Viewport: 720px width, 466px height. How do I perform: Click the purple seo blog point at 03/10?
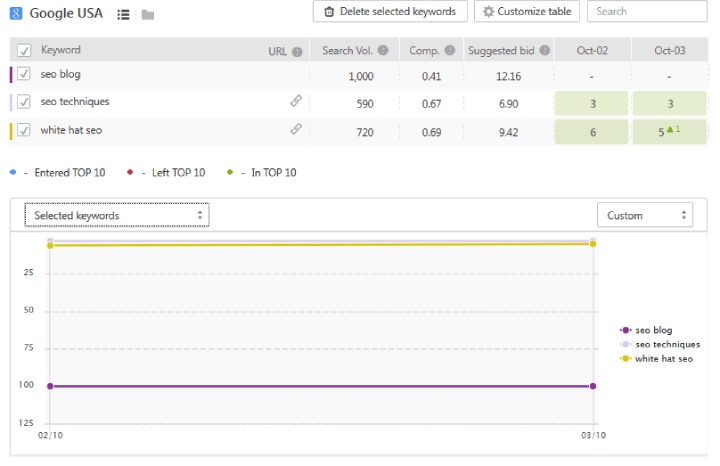pyautogui.click(x=593, y=386)
